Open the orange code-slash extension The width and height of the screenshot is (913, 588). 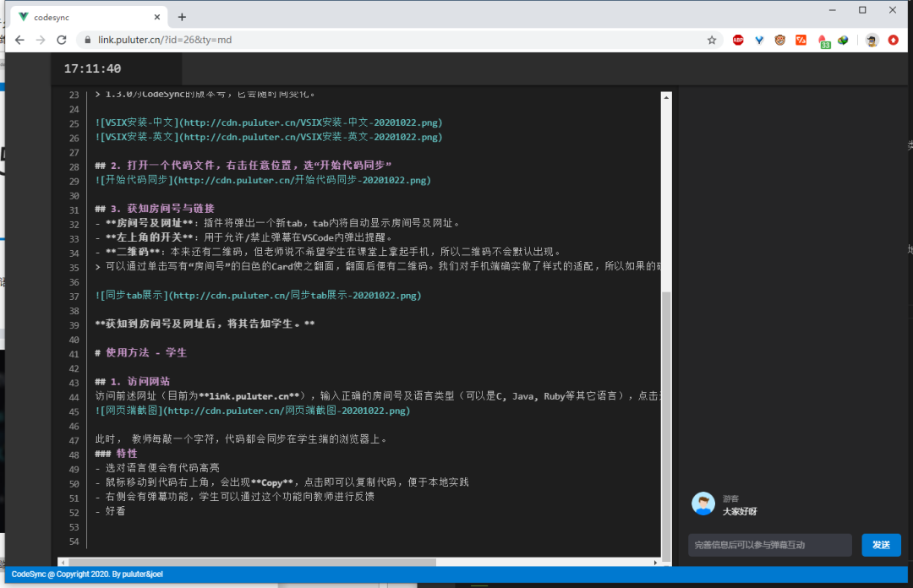point(801,41)
